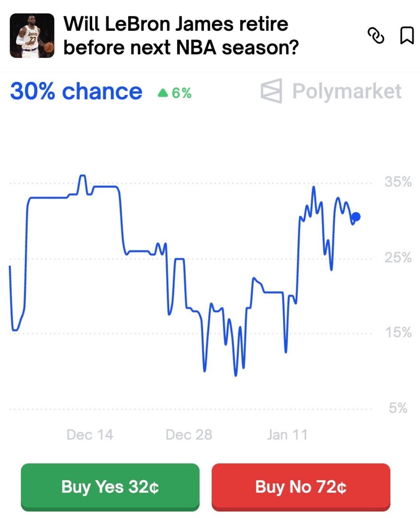Bookmark this LeBron retirement market
The height and width of the screenshot is (525, 420).
pos(407,35)
